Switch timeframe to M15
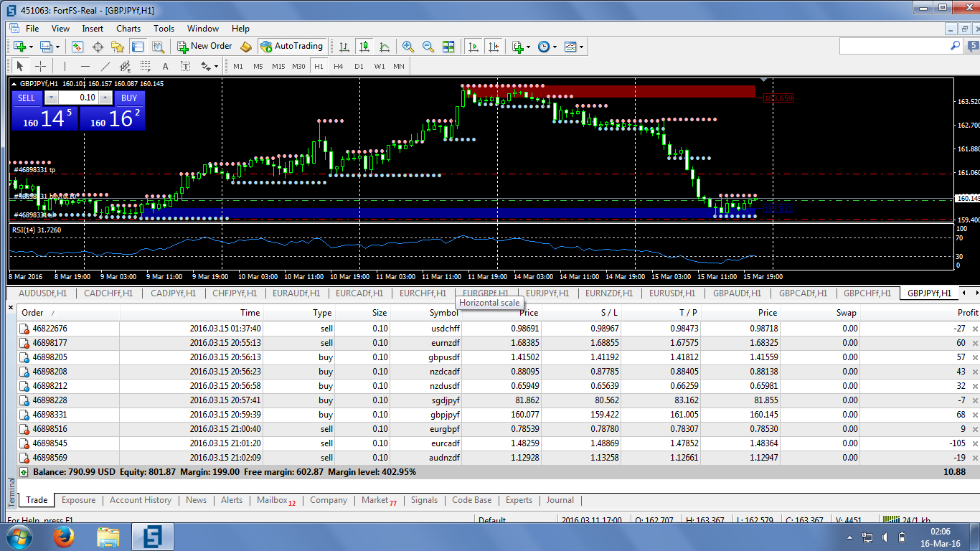This screenshot has height=551, width=980. (278, 66)
